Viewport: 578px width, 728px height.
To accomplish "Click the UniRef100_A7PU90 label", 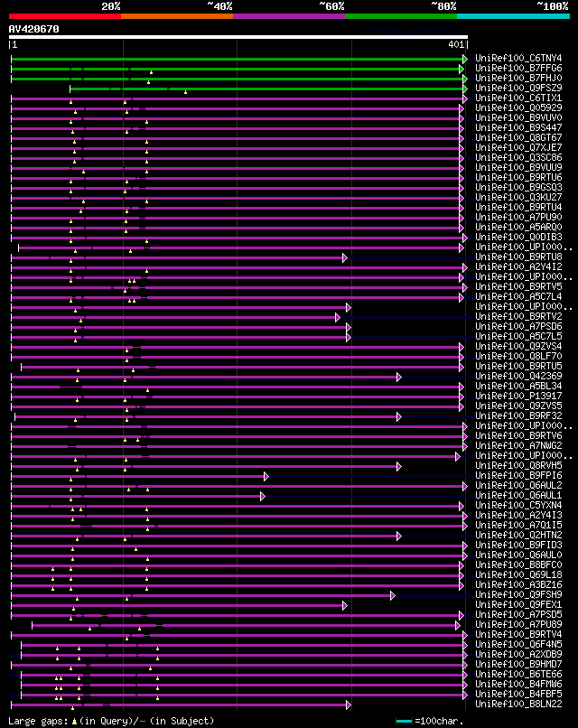I will pyautogui.click(x=518, y=218).
